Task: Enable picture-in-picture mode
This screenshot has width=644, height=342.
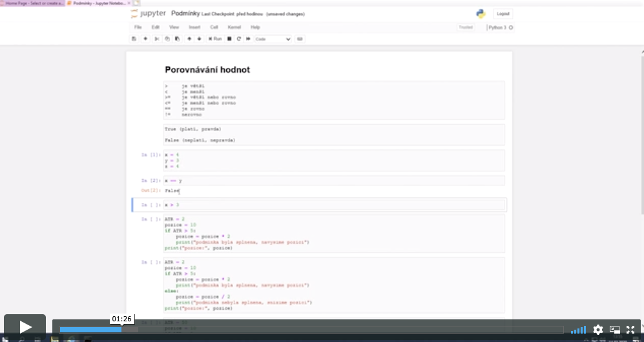Action: pyautogui.click(x=615, y=329)
